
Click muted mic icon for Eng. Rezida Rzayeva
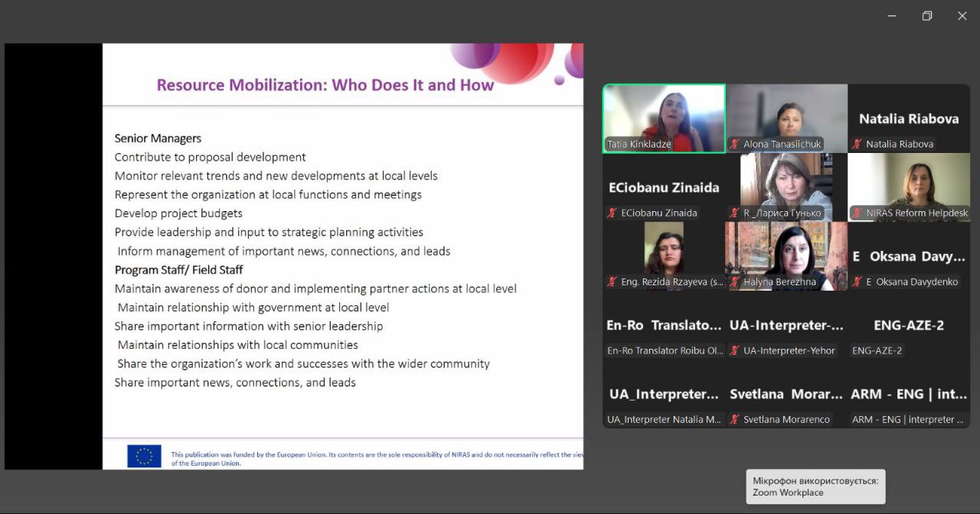tap(612, 281)
